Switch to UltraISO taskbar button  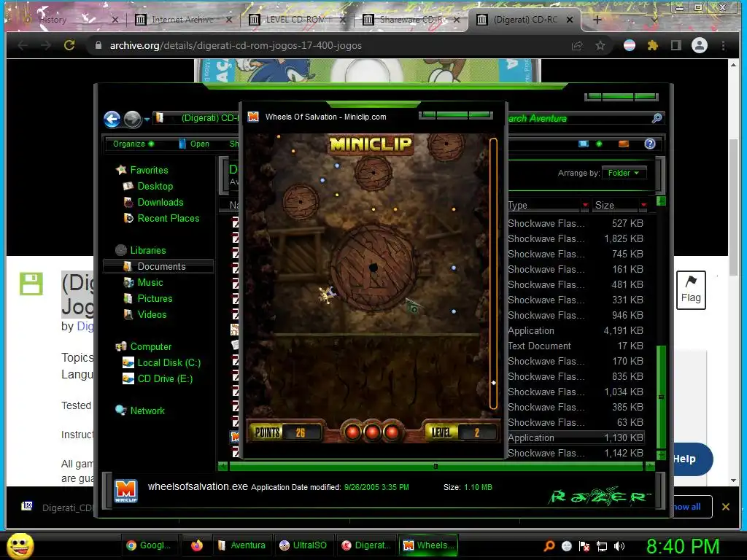(303, 545)
